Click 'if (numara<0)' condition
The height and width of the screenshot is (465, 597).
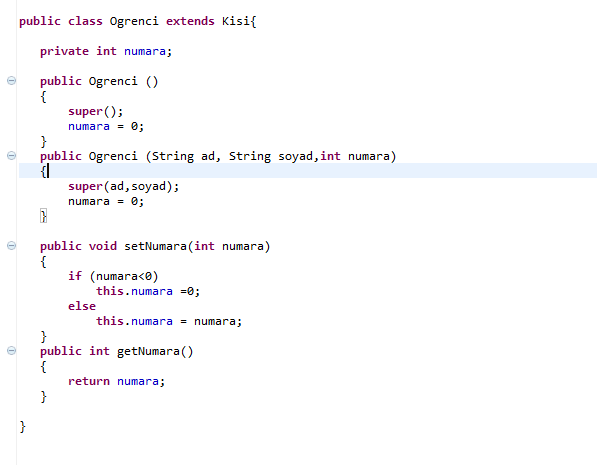pyautogui.click(x=113, y=276)
